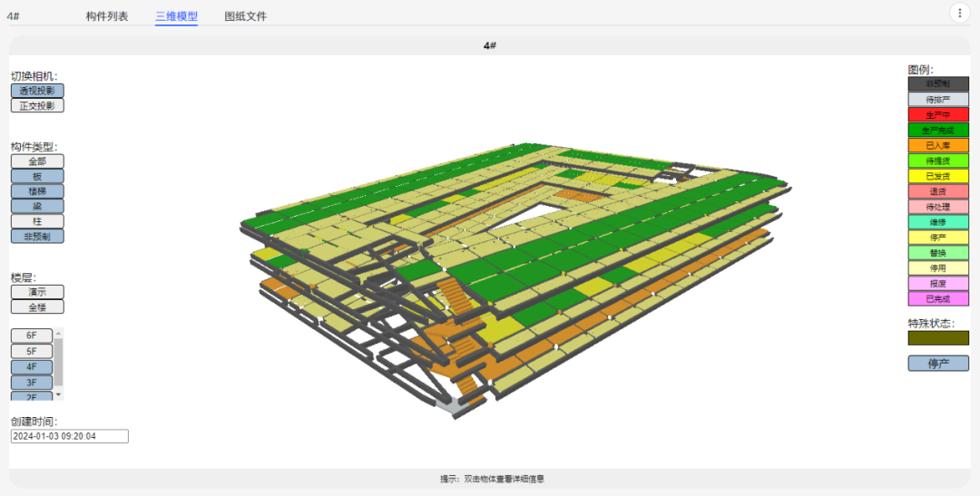980x496 pixels.
Task: Click the 全楼 button
Action: coord(37,306)
